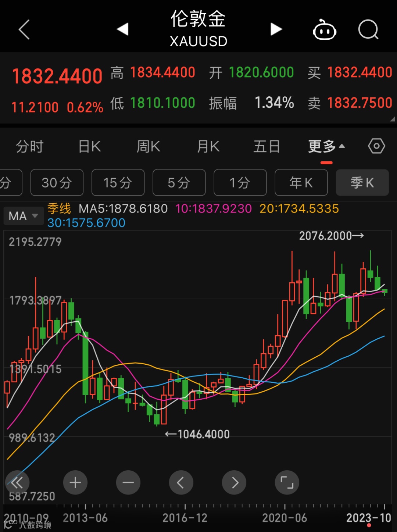Tap the price change 11.2100
The image size is (397, 532).
point(35,107)
